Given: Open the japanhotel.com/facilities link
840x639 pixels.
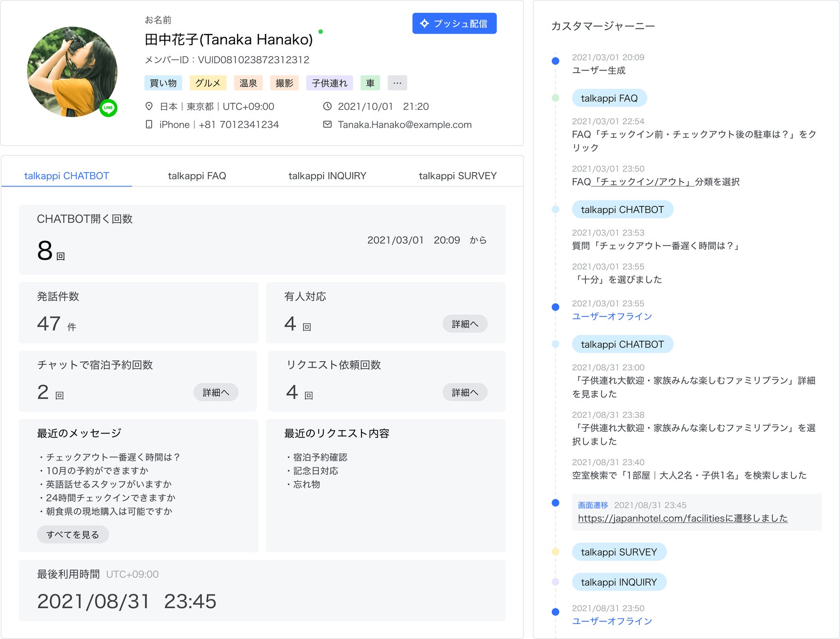Looking at the screenshot, I should coord(682,518).
